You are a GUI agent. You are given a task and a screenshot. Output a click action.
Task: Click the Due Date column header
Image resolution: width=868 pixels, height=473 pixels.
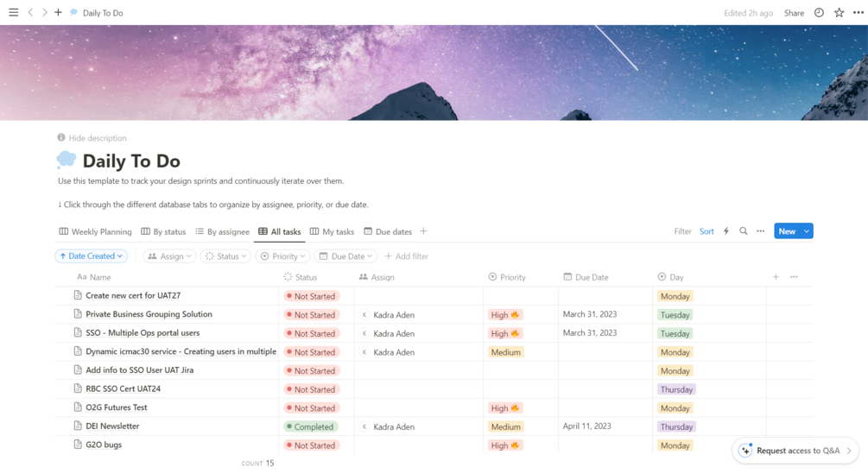586,277
